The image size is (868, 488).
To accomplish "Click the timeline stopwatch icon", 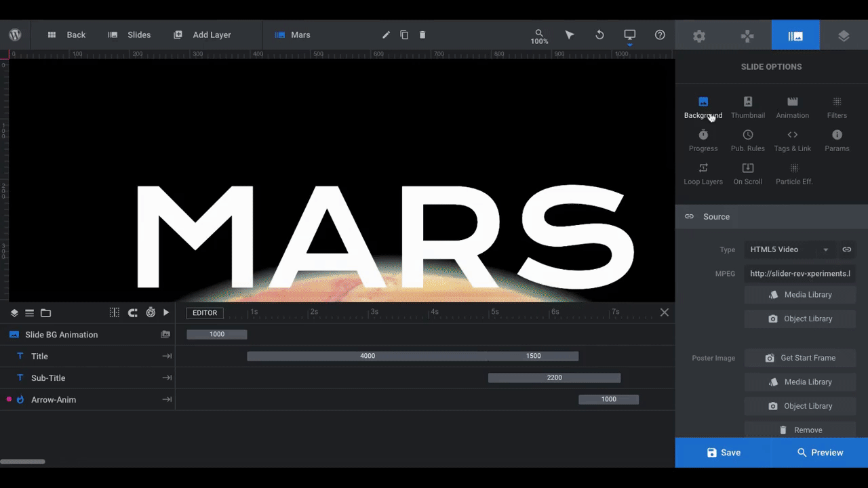I will coord(151,312).
